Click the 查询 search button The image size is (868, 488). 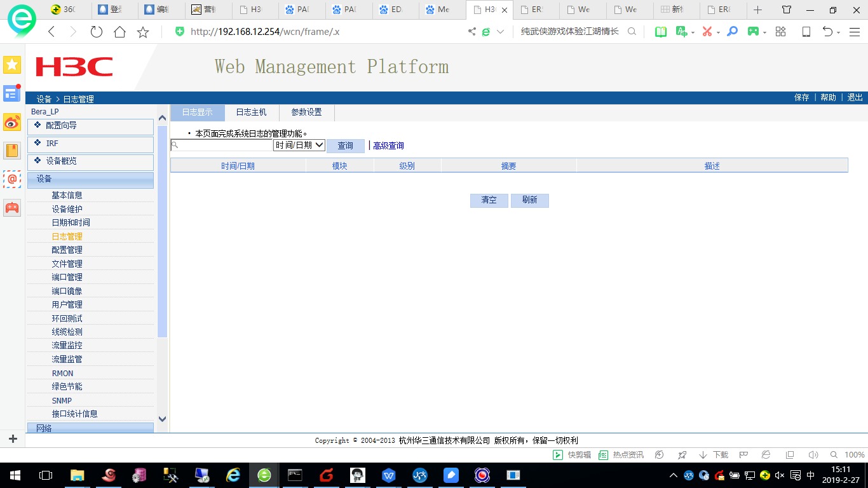tap(346, 146)
